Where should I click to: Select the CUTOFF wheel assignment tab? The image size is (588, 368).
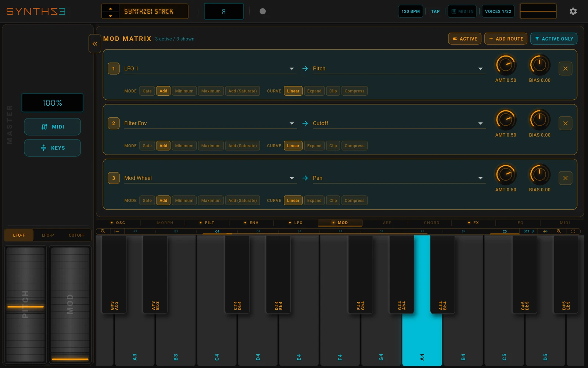76,235
